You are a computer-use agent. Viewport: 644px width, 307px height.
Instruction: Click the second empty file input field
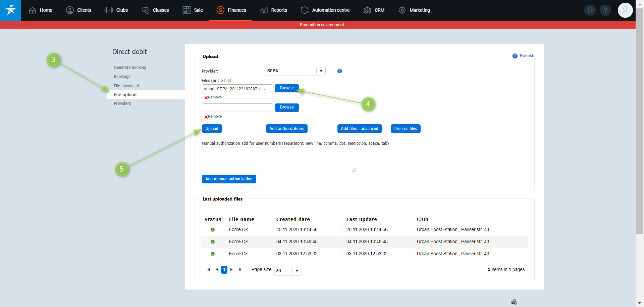point(237,107)
